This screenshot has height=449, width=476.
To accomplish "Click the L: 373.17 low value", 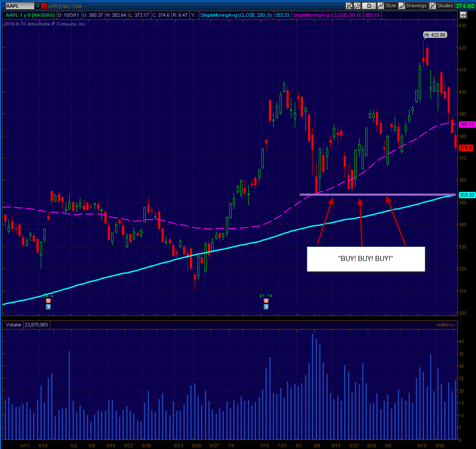I will pyautogui.click(x=139, y=15).
